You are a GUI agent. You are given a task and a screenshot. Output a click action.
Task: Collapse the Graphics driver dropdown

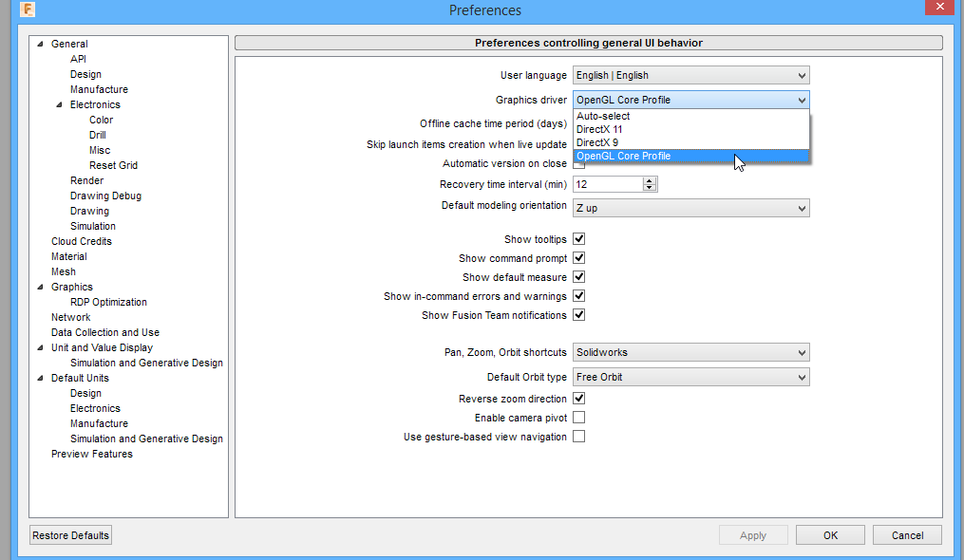691,100
